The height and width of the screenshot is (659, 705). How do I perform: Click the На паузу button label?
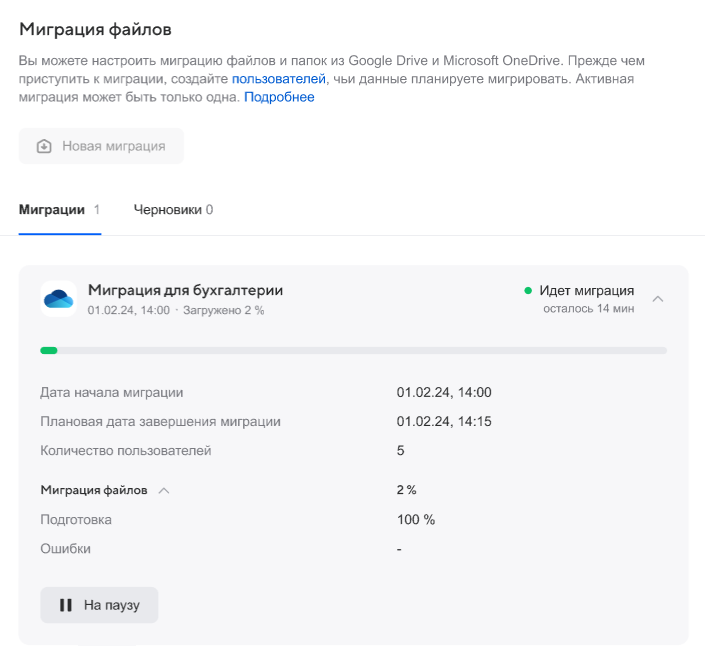click(x=112, y=605)
